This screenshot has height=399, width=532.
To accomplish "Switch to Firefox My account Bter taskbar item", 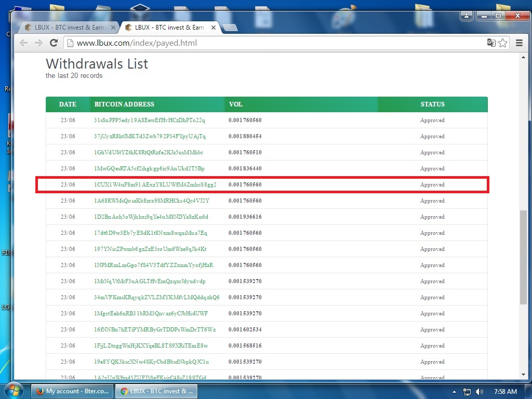I will (x=72, y=391).
